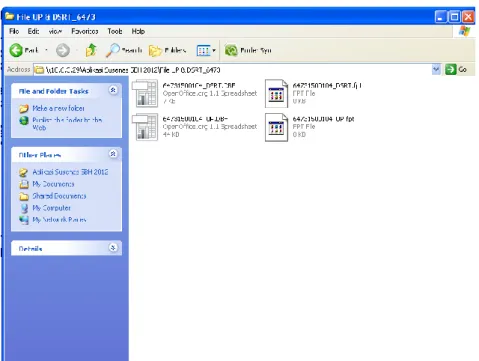Image resolution: width=479 pixels, height=361 pixels.
Task: Open the Favorites menu
Action: (x=85, y=31)
